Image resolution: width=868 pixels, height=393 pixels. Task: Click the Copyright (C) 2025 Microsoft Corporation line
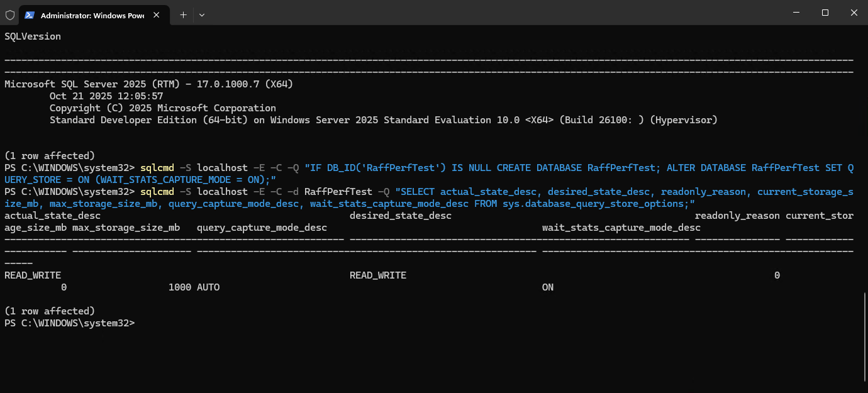point(163,108)
